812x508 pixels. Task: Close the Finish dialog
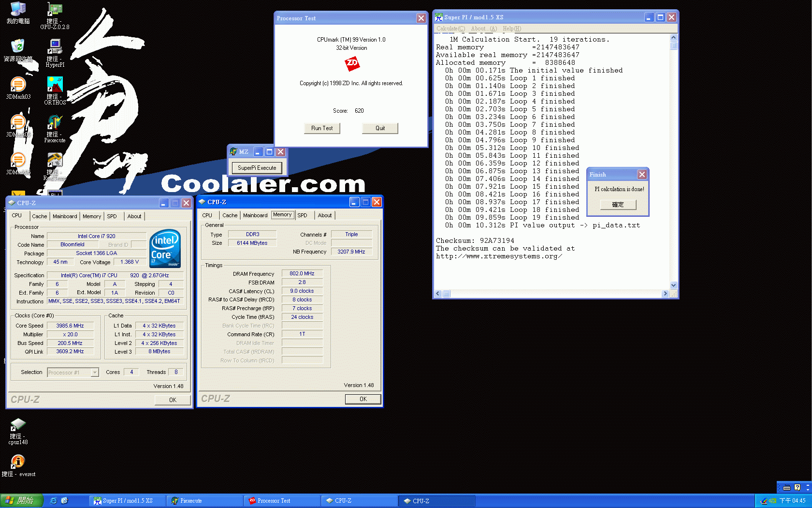[642, 175]
